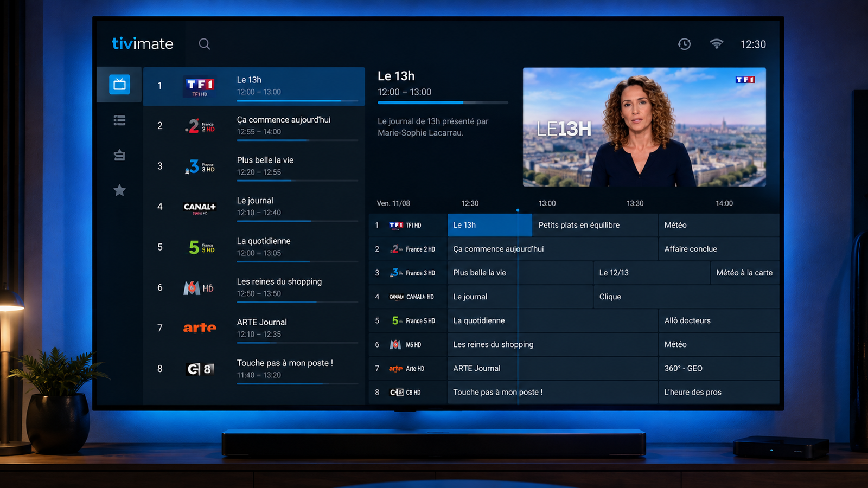Click the tivimate logo
The image size is (868, 488).
pos(142,43)
